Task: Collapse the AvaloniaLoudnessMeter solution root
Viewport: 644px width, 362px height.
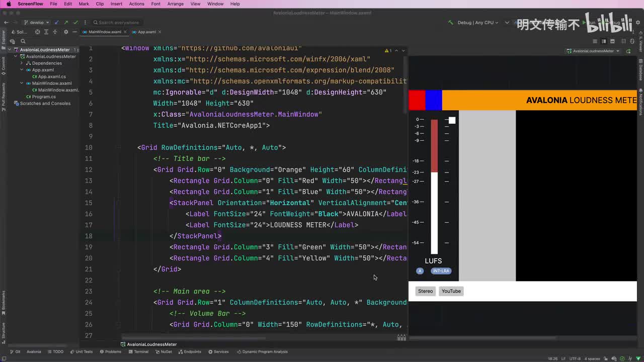Action: tap(10, 50)
